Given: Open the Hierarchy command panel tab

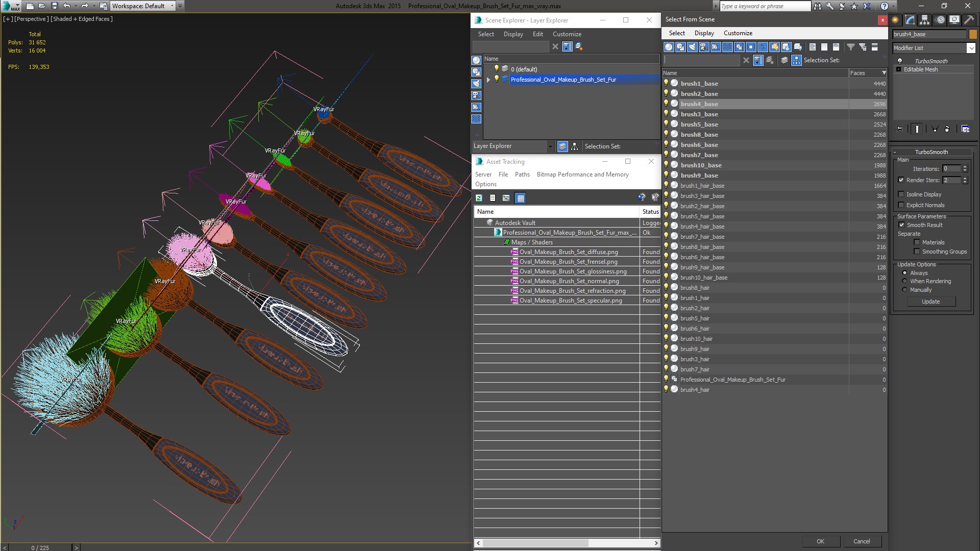Looking at the screenshot, I should click(925, 20).
